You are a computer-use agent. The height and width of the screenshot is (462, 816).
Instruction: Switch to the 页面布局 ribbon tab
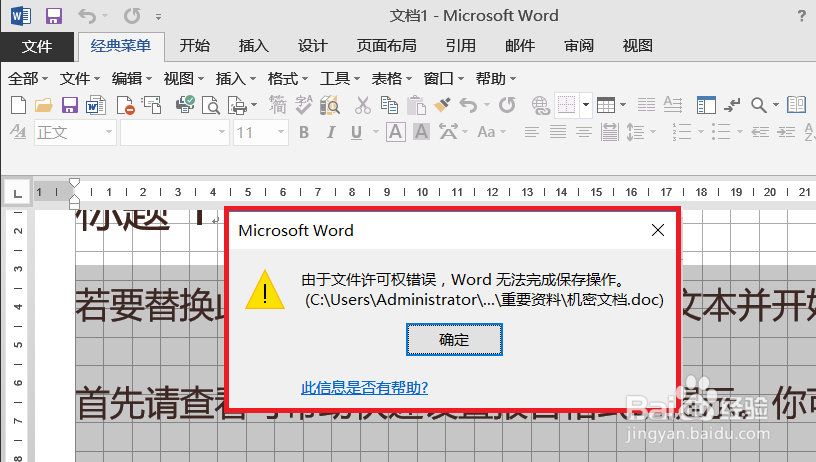tap(386, 46)
